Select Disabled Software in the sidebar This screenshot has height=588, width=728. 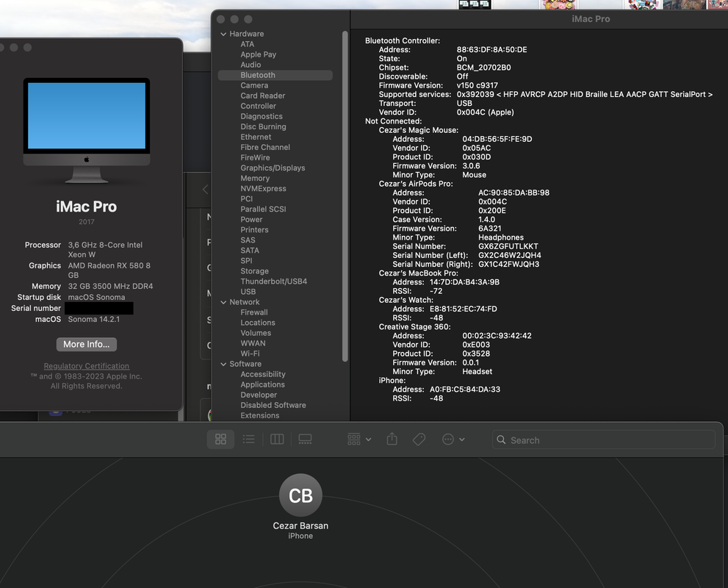click(273, 405)
